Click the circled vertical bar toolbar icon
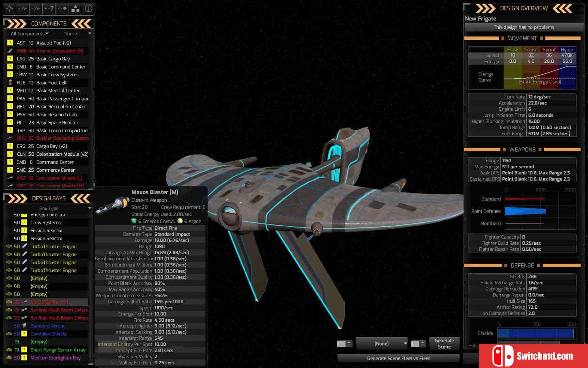Viewport: 588px width, 368px height. [89, 9]
